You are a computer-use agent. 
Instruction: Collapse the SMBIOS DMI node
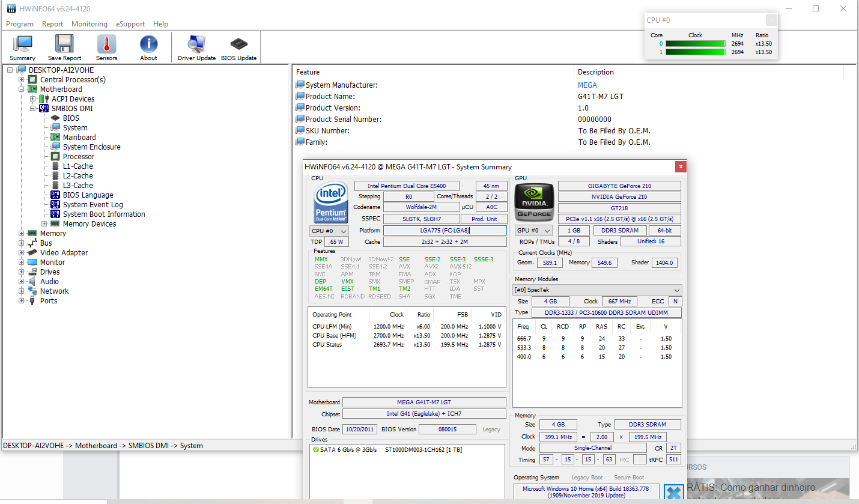[x=33, y=108]
